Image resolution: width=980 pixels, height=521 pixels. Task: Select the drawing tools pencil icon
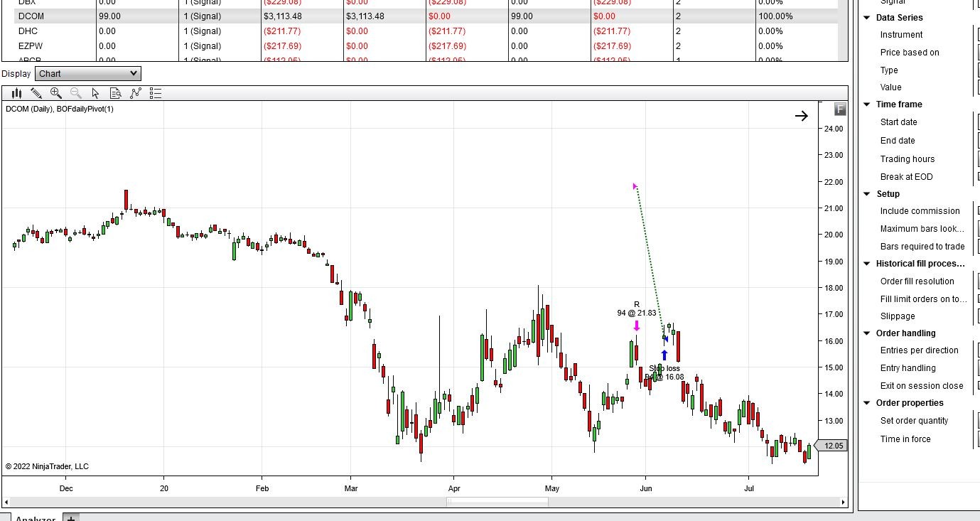click(36, 93)
